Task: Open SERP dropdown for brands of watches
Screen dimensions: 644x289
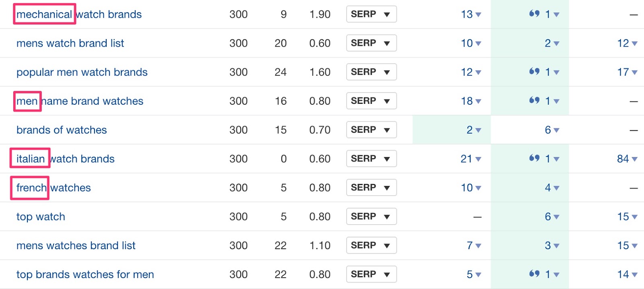Action: point(371,130)
